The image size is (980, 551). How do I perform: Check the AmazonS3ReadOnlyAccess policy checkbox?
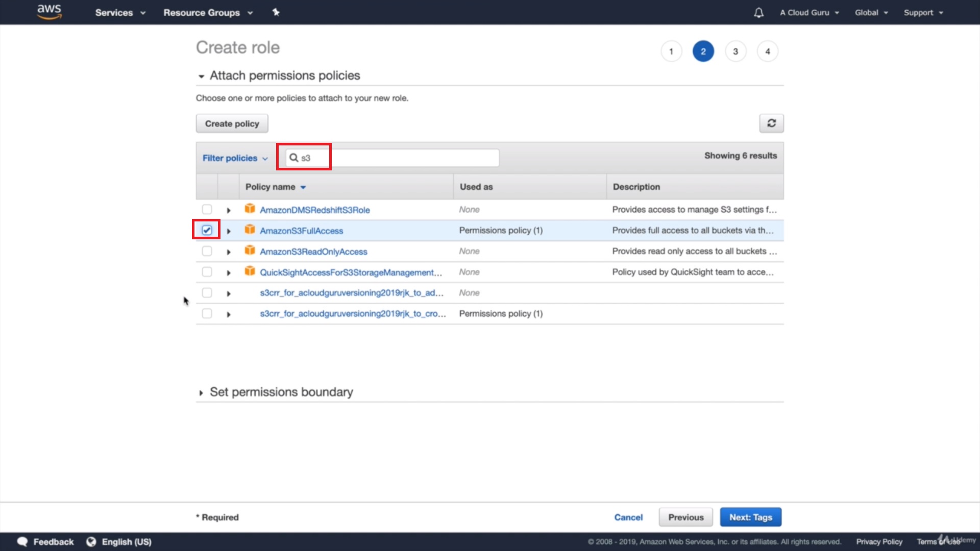coord(207,251)
